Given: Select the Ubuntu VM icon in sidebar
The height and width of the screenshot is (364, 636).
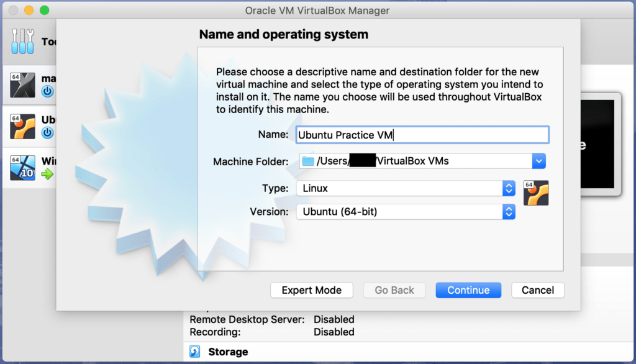Looking at the screenshot, I should point(23,127).
